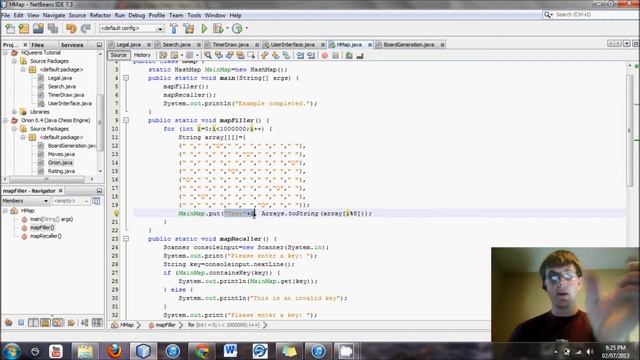Select main(String[] args) in the Navigator

coord(51,219)
